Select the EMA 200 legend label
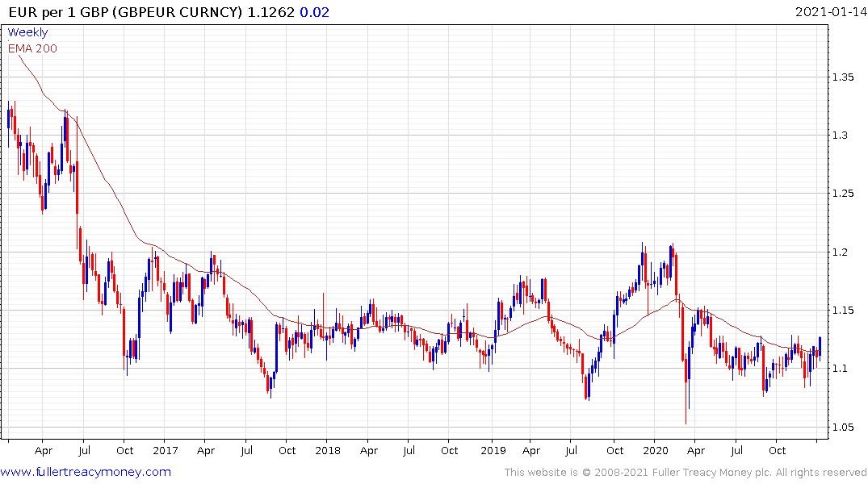Image resolution: width=868 pixels, height=484 pixels. [x=32, y=48]
